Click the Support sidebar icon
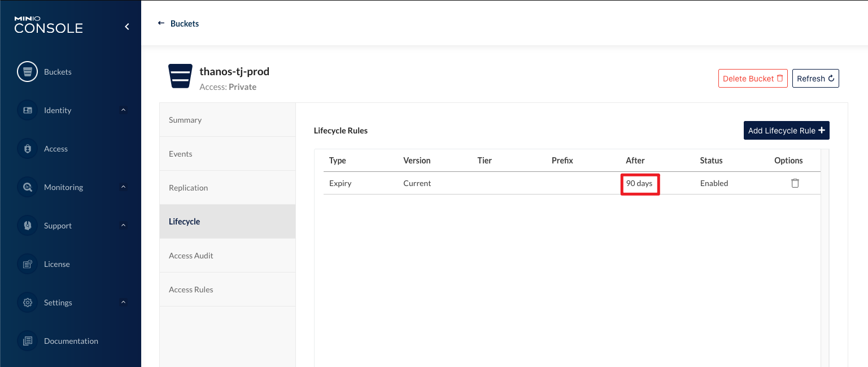868x367 pixels. [x=27, y=226]
